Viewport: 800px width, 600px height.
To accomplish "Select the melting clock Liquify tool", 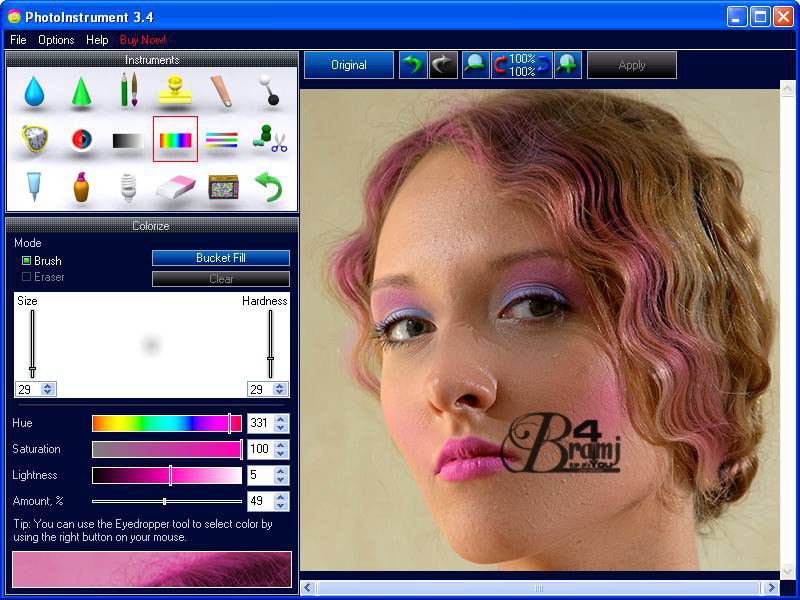I will pyautogui.click(x=34, y=139).
